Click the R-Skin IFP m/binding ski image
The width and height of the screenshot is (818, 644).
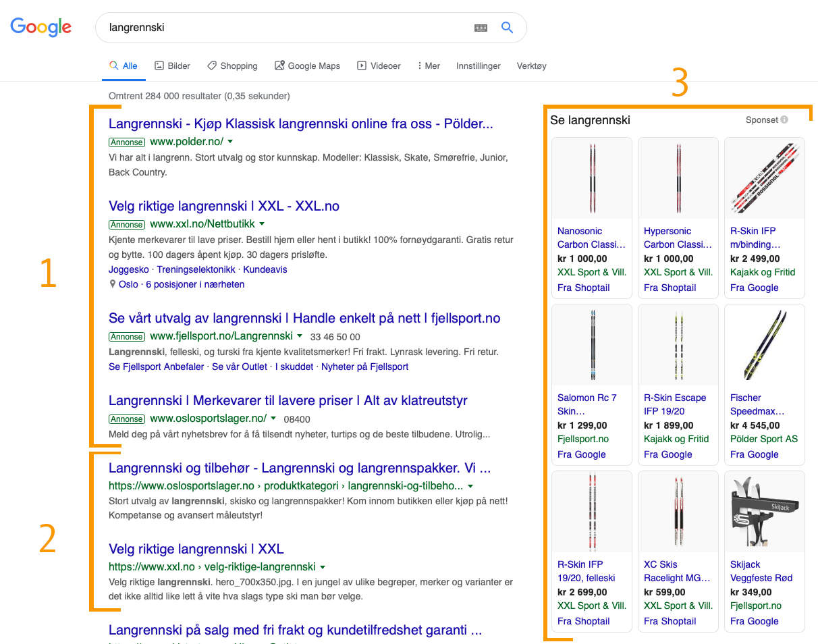pyautogui.click(x=765, y=178)
